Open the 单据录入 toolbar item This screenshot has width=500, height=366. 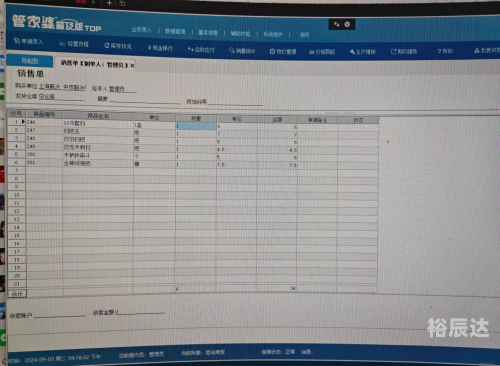[x=29, y=41]
